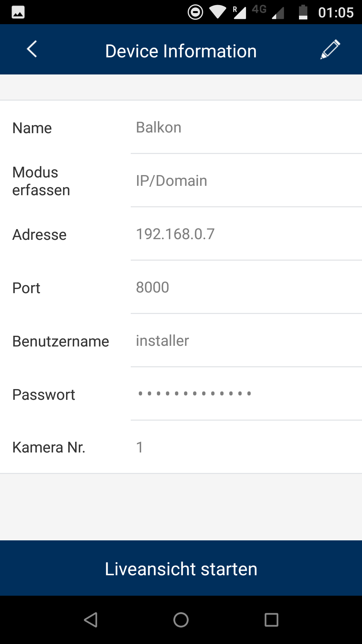Tap the clock showing 01:05

(336, 13)
